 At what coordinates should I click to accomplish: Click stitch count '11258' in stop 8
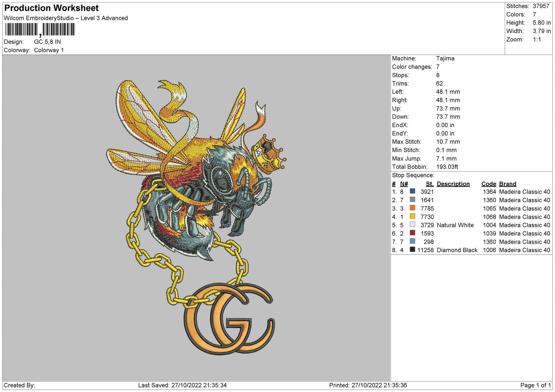pyautogui.click(x=426, y=250)
